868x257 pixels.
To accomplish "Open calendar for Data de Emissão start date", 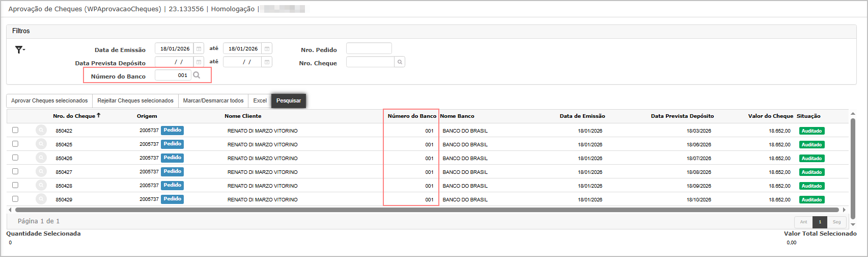I will click(x=199, y=49).
